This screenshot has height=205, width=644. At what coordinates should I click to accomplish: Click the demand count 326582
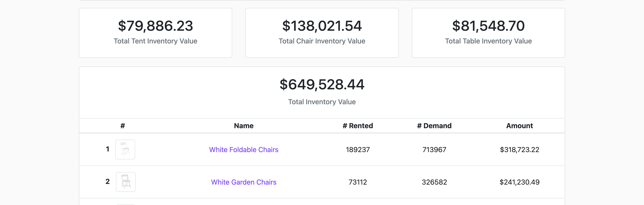point(434,182)
